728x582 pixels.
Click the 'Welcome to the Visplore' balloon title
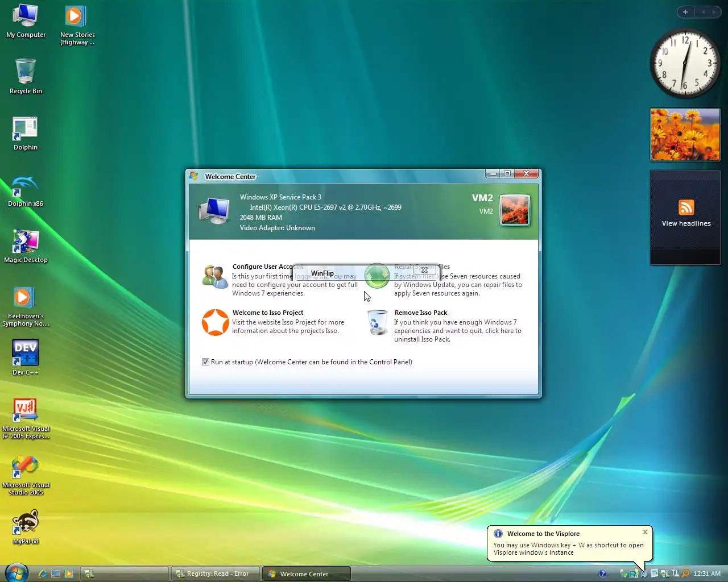pyautogui.click(x=543, y=534)
